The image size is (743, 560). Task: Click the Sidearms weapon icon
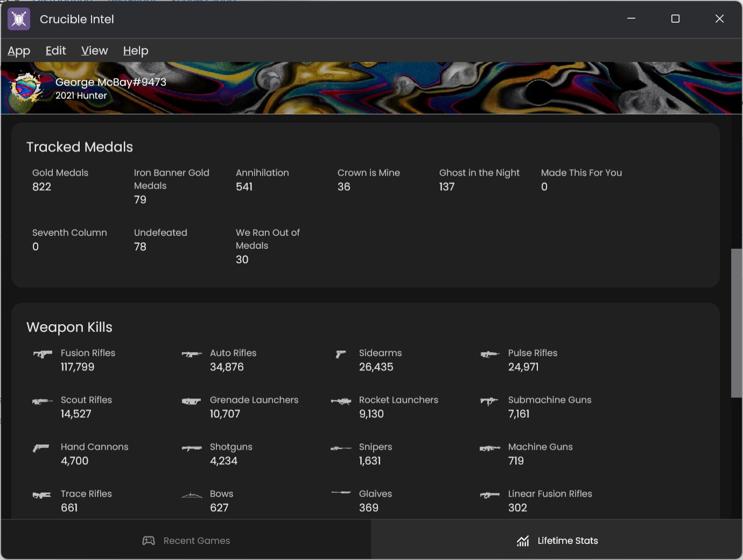point(341,354)
